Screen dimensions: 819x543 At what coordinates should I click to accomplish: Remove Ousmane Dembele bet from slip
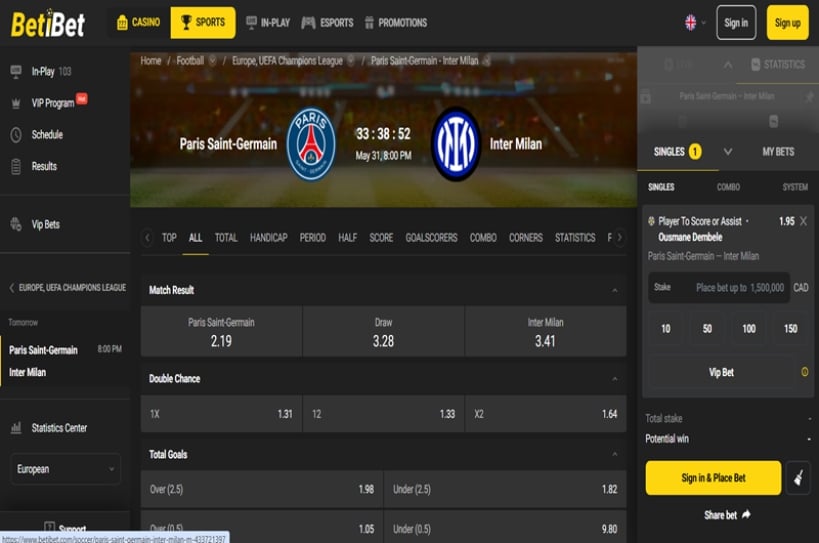pos(803,221)
